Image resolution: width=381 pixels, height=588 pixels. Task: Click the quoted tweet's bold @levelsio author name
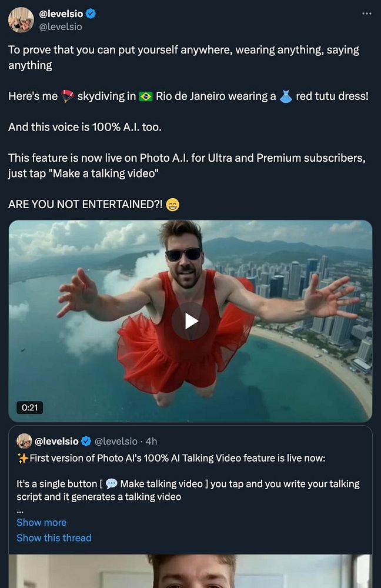56,441
